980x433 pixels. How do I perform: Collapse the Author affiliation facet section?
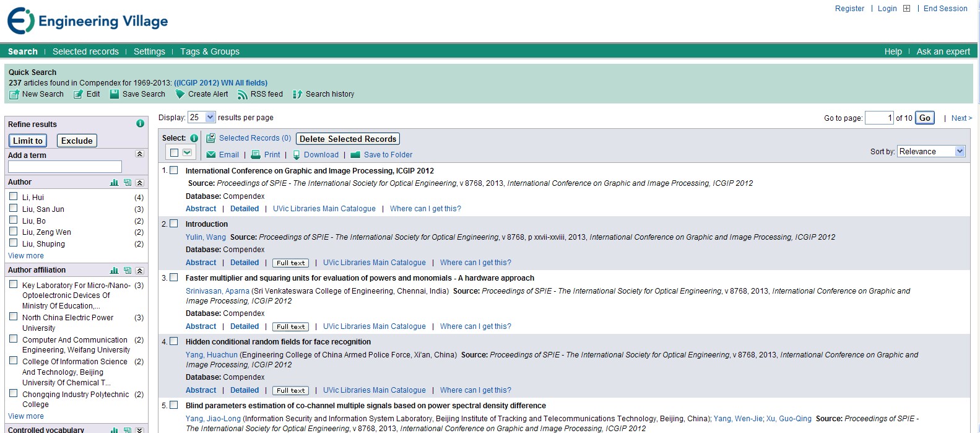[140, 270]
